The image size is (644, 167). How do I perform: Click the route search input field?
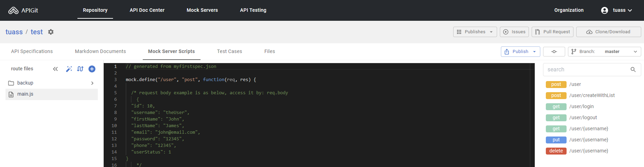click(586, 70)
